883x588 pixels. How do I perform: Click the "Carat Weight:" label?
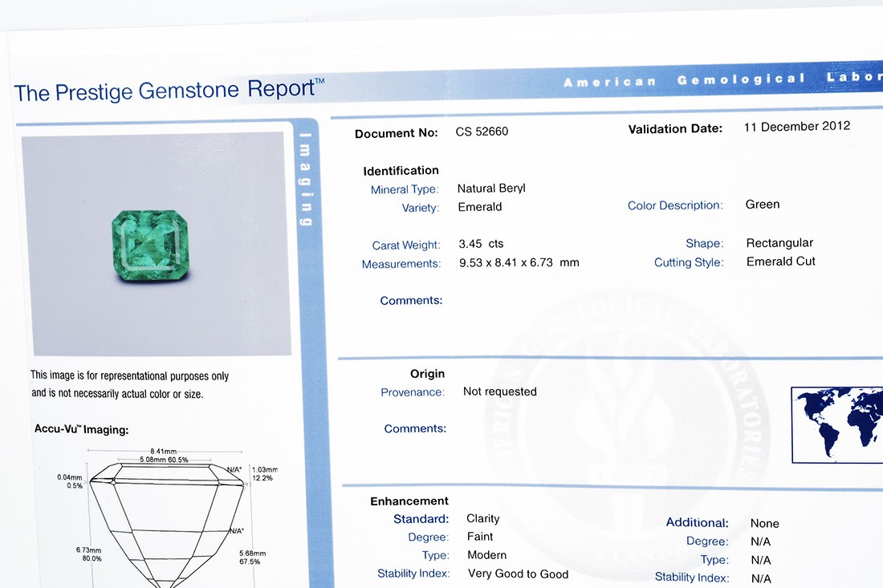click(406, 245)
